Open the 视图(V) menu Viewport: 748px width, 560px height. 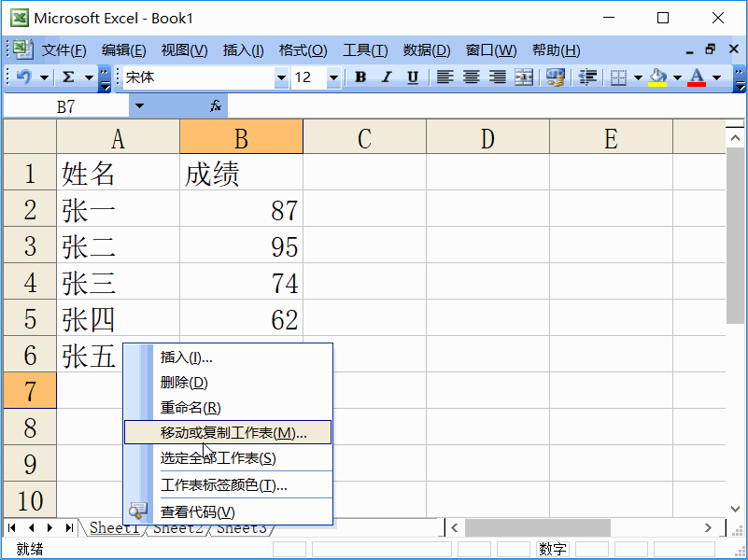click(x=185, y=50)
